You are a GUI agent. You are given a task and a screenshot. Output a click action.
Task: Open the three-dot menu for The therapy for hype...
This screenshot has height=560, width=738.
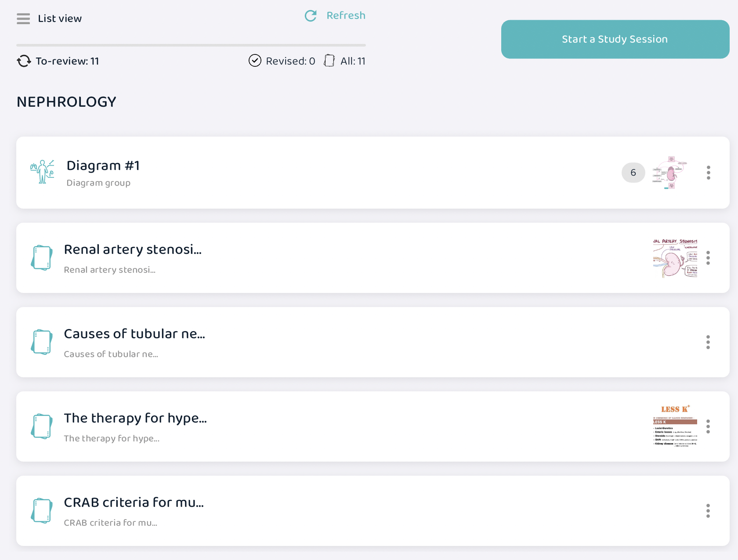pos(708,426)
